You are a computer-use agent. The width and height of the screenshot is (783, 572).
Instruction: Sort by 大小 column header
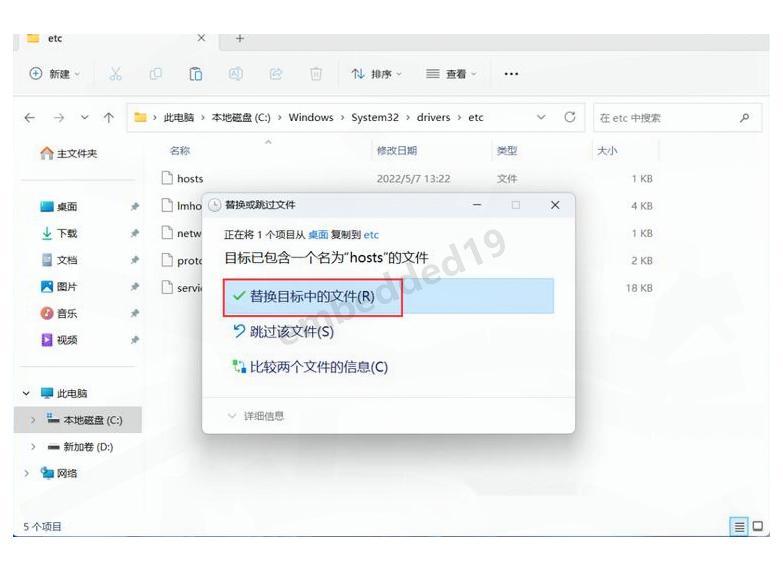pos(607,150)
